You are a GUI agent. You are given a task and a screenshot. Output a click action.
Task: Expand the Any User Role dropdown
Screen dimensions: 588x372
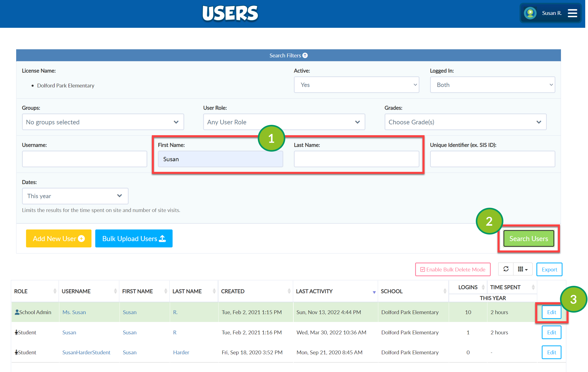(284, 122)
